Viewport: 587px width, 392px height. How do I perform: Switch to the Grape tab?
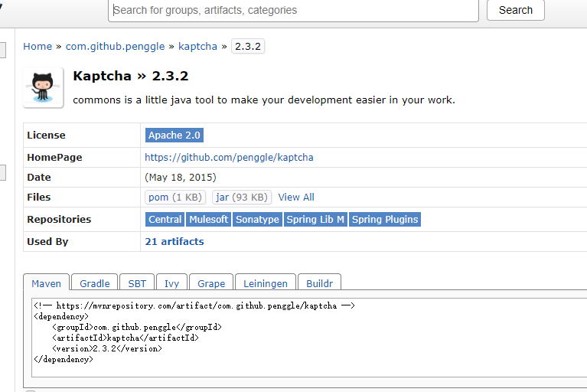click(211, 283)
